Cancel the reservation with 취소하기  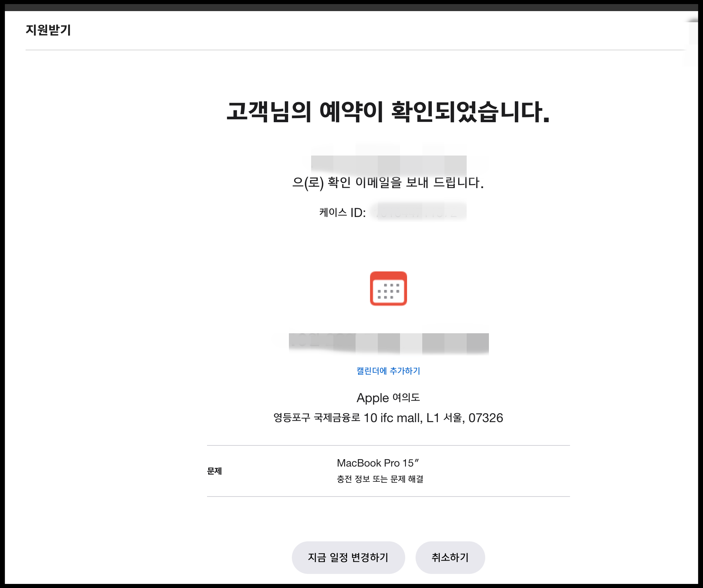click(450, 557)
